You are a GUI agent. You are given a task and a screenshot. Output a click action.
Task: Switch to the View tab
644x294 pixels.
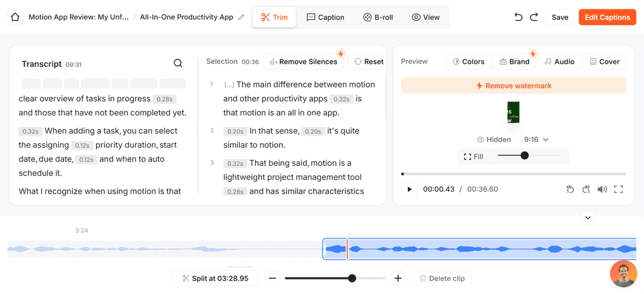point(426,17)
